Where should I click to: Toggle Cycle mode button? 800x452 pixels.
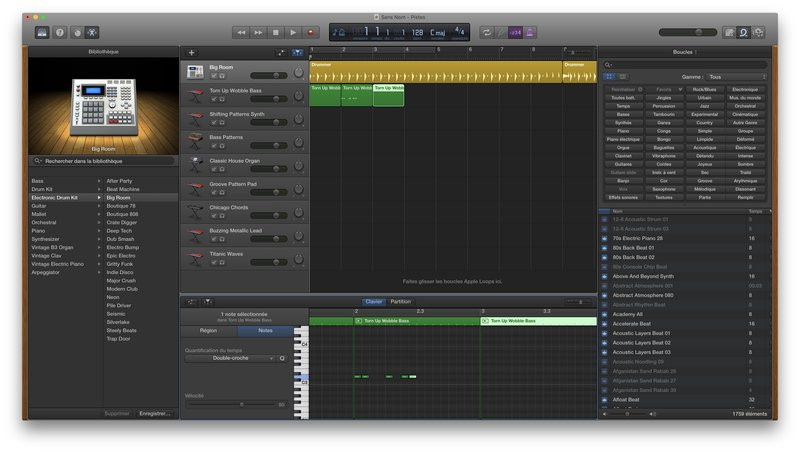tap(487, 33)
